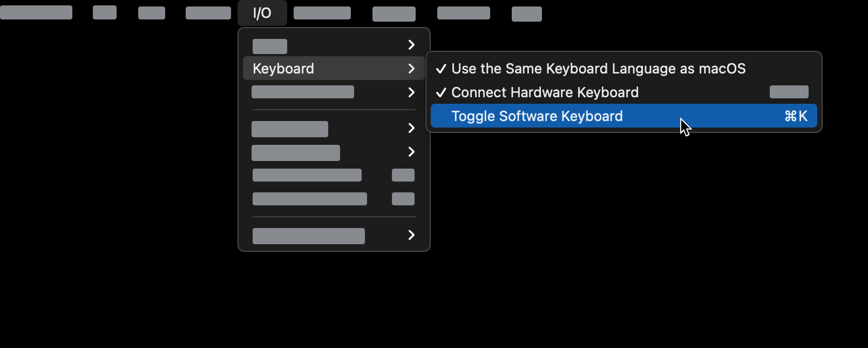Click the blurred shortcut beside Connect Hardware Keyboard
Image resolution: width=868 pixels, height=348 pixels.
tap(789, 92)
